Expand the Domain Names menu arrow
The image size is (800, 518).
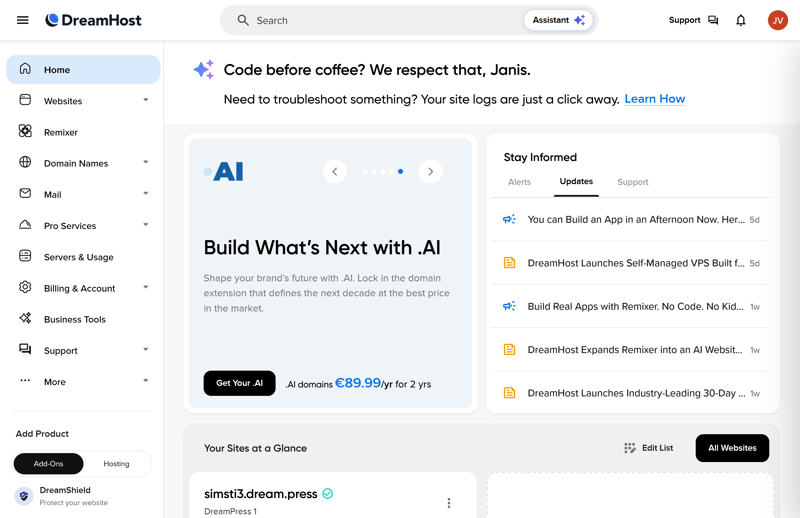click(x=146, y=162)
